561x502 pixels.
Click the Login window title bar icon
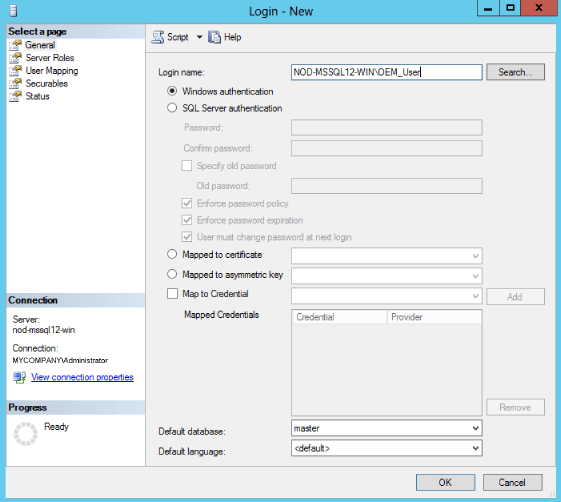[14, 11]
